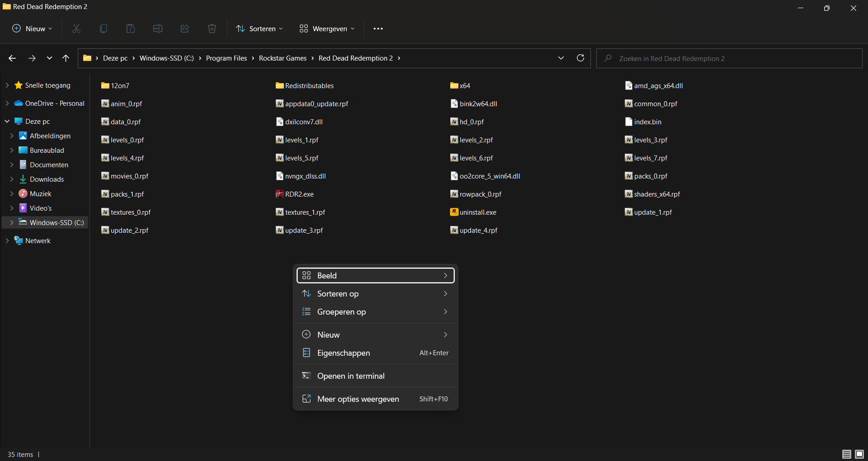Select the common_0.rpf file
Viewport: 868px width, 461px height.
(x=651, y=103)
